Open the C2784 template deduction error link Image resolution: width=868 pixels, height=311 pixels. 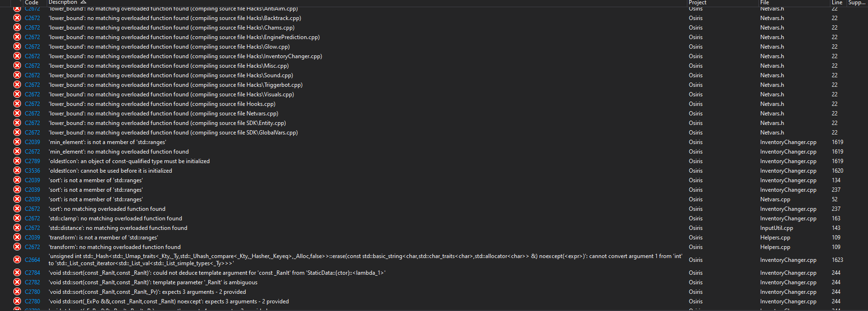[32, 272]
